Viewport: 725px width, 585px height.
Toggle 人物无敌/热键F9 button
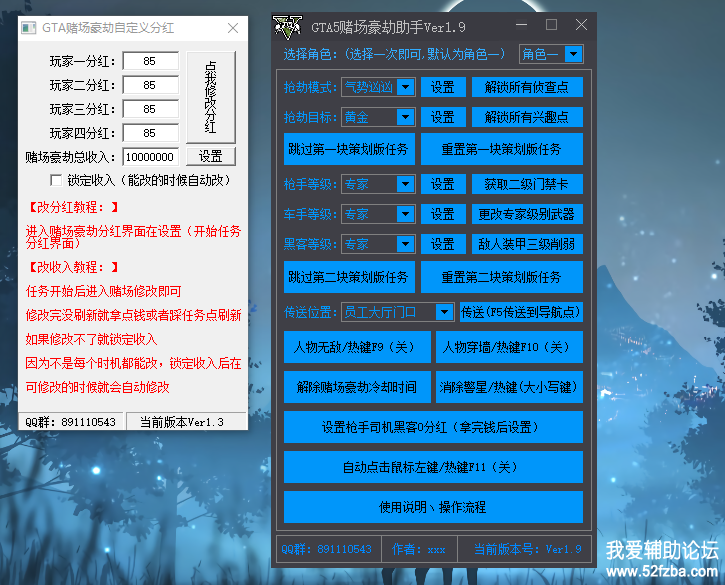[x=357, y=347]
